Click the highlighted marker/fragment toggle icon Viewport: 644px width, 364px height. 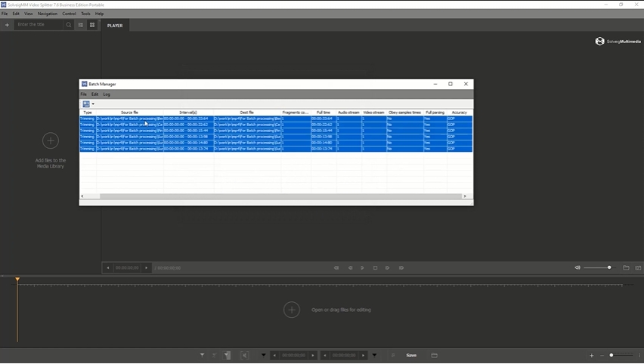227,356
